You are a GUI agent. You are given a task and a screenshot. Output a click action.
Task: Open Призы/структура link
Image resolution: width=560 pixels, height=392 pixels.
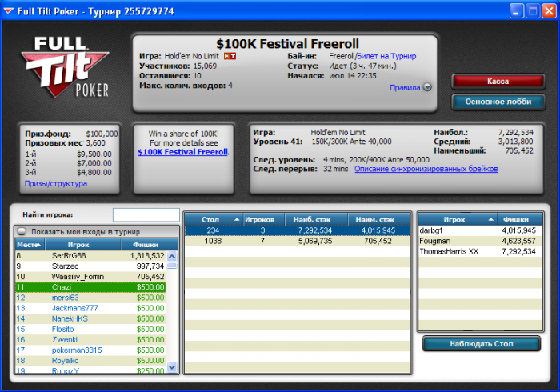click(56, 183)
